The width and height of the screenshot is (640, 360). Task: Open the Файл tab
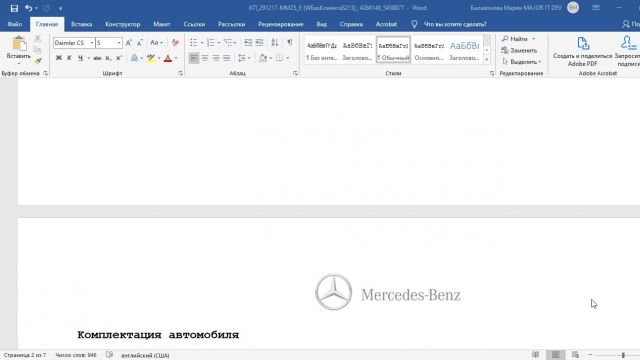15,24
